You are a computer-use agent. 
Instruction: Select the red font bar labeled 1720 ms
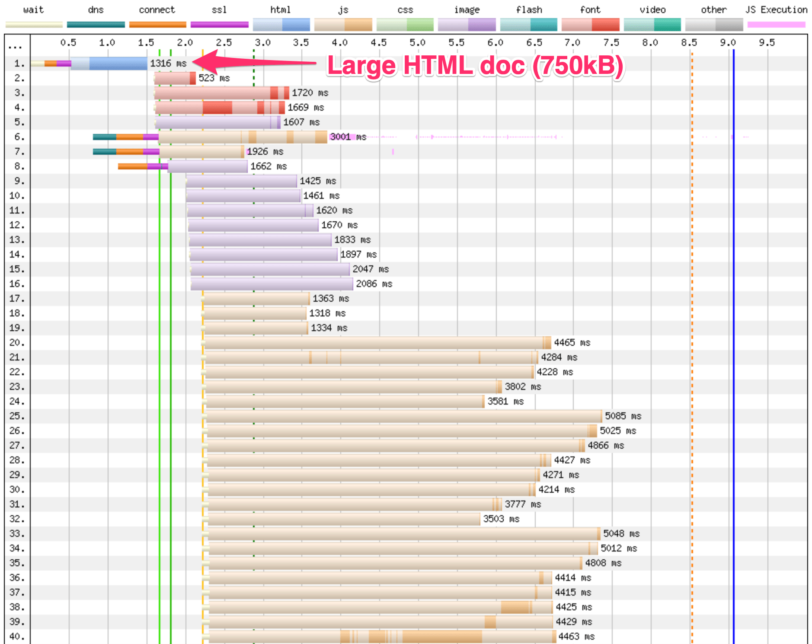(221, 93)
